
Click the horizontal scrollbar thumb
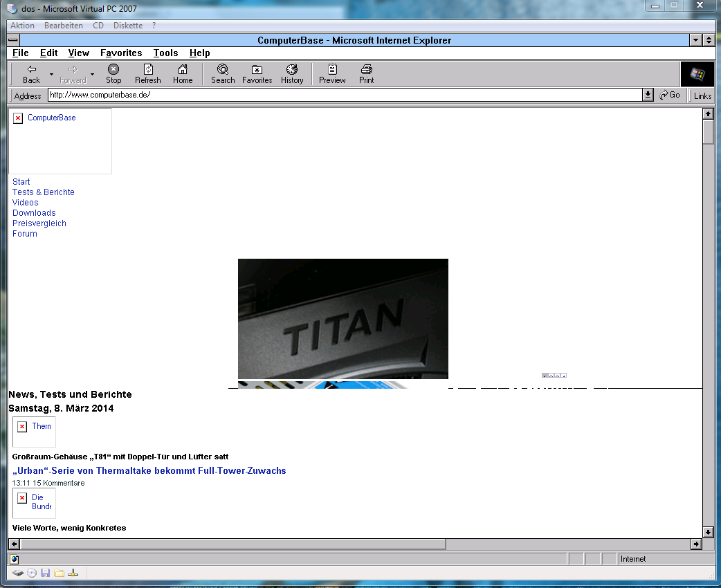pyautogui.click(x=232, y=544)
